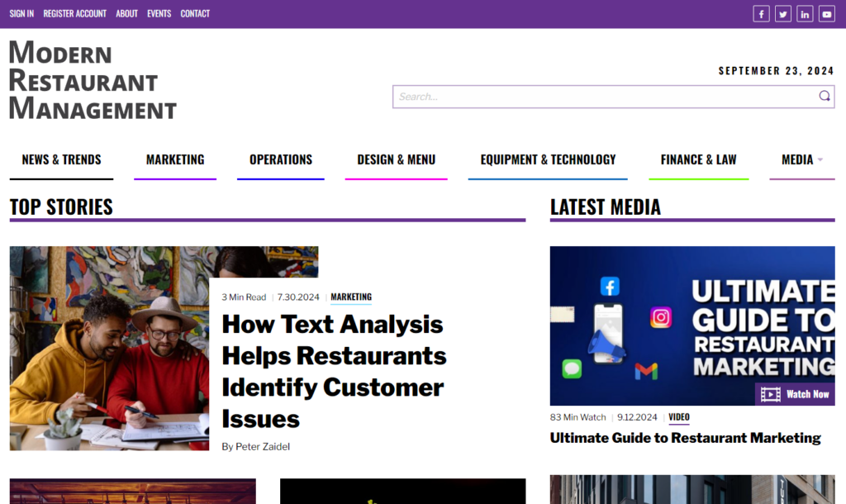Open the Ultimate Guide video thumbnail

692,326
